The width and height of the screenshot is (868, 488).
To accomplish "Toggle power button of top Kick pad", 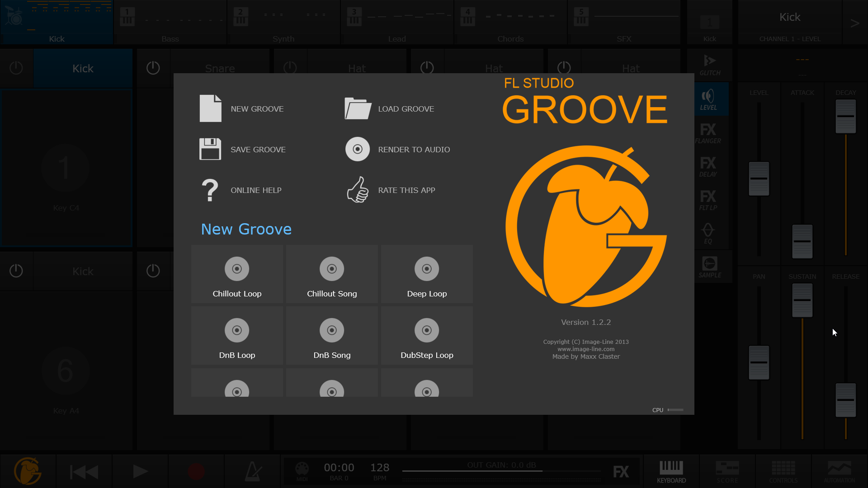I will tap(16, 68).
